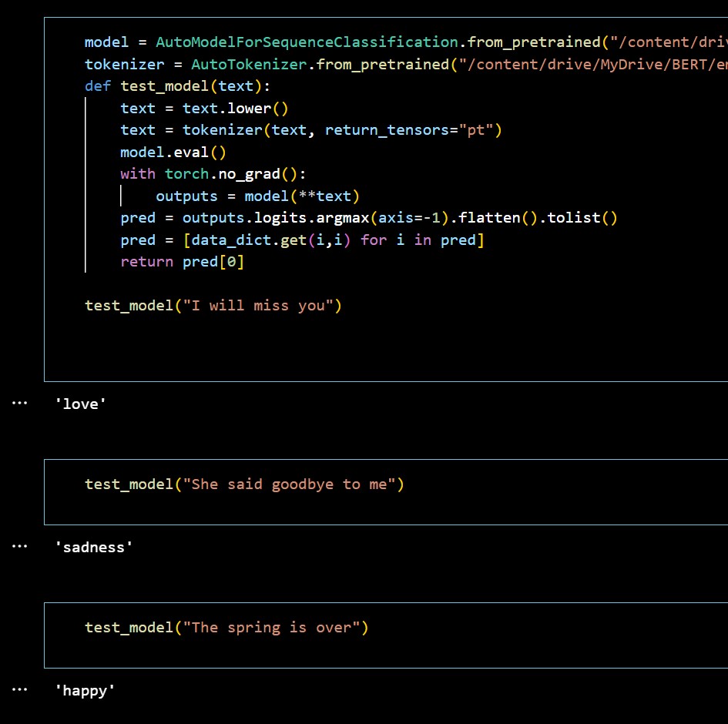This screenshot has height=724, width=728.
Task: Place cursor on the AutoModelForSequenceClassification line
Action: pyautogui.click(x=308, y=42)
